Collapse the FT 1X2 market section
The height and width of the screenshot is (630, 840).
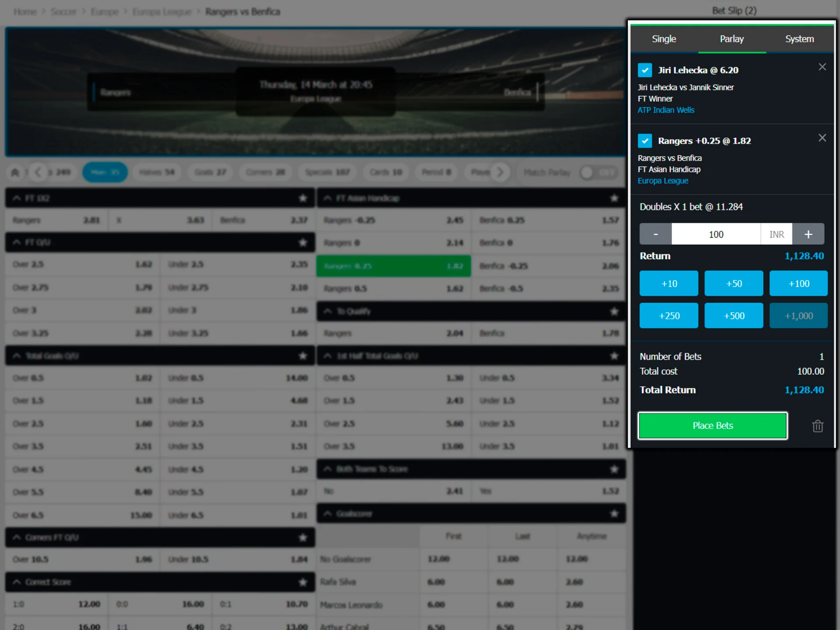pyautogui.click(x=17, y=198)
